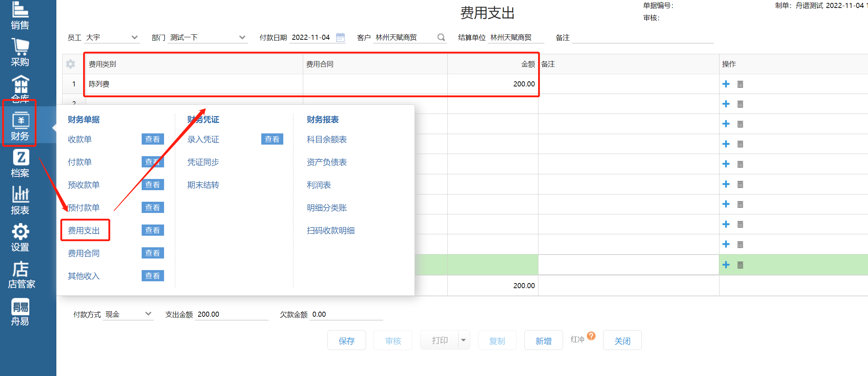Open the 报表 reports module in sidebar
Viewport: 868px width, 376px height.
pos(20,200)
